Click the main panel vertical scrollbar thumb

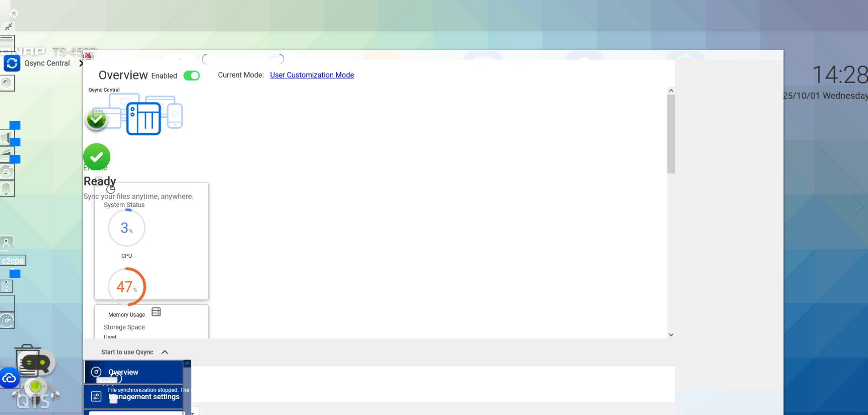click(x=671, y=134)
